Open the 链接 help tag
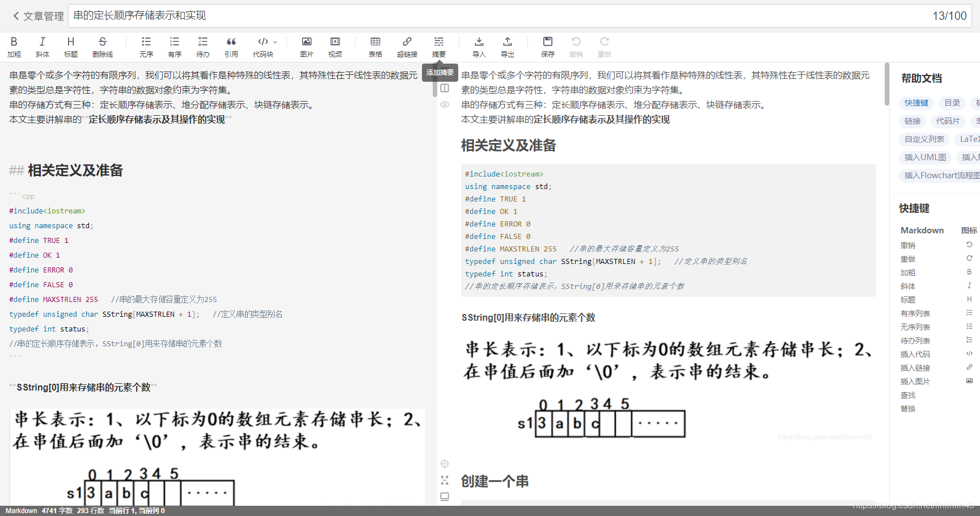The height and width of the screenshot is (516, 980). 913,121
